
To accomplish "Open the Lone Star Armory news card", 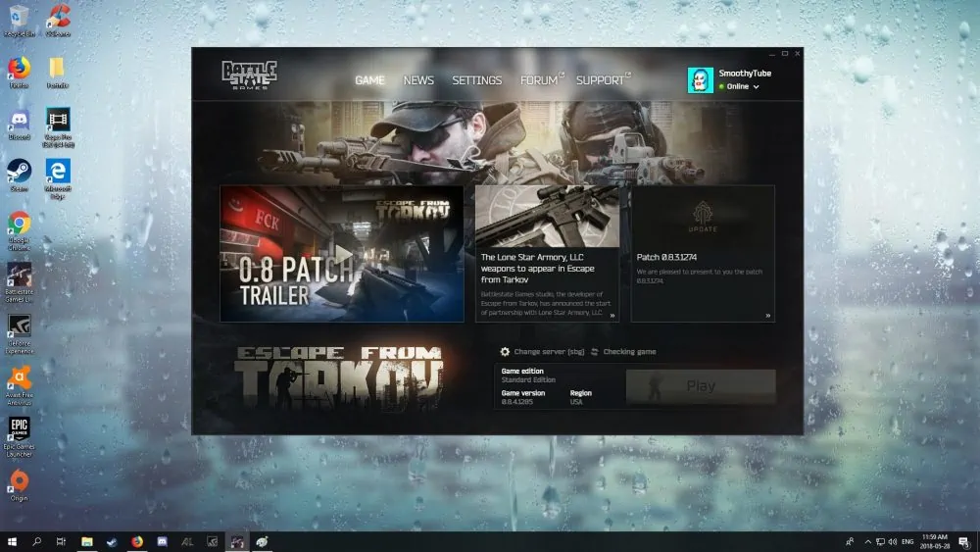I will 548,253.
